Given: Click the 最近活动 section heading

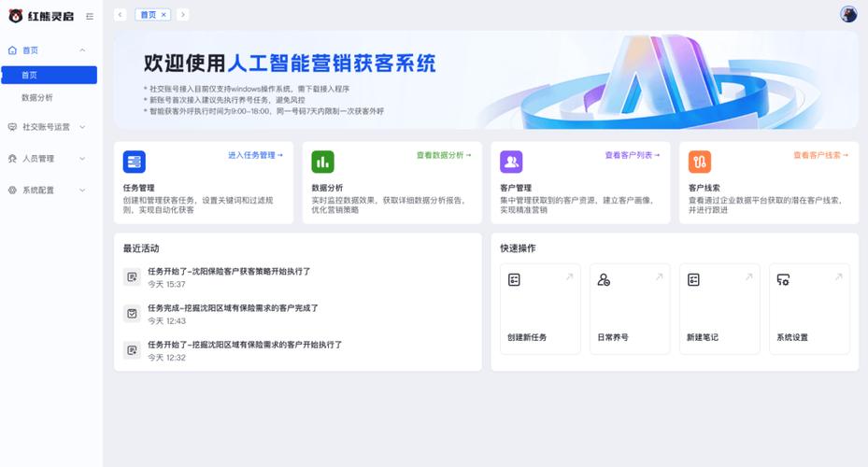Looking at the screenshot, I should point(141,248).
